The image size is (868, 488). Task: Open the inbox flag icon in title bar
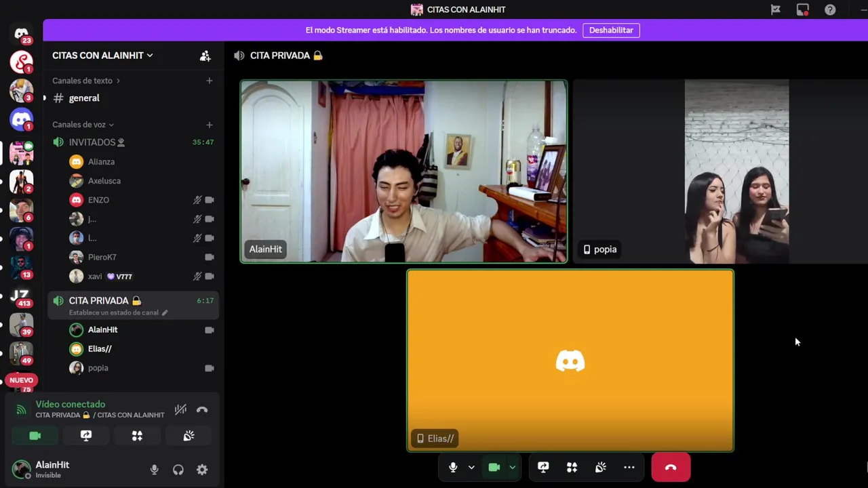click(x=775, y=9)
